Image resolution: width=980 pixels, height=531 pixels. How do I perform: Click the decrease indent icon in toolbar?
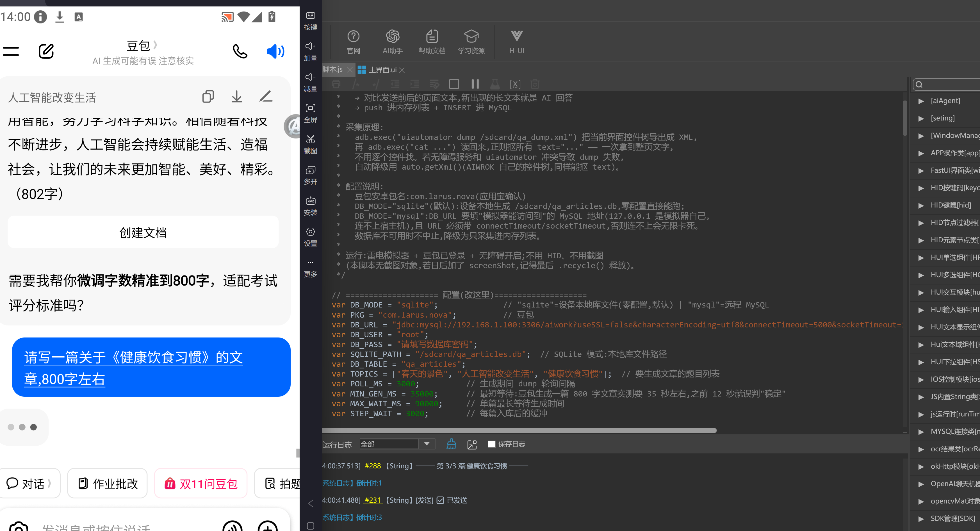[x=395, y=84]
